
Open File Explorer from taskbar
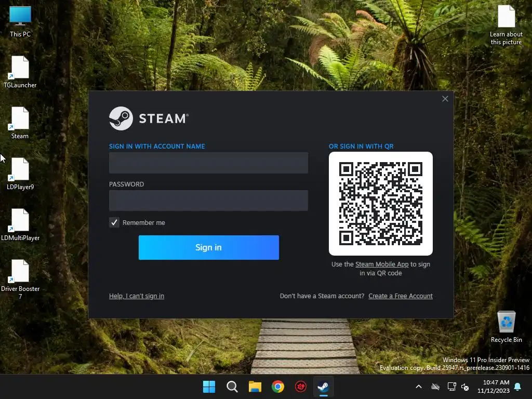click(255, 387)
